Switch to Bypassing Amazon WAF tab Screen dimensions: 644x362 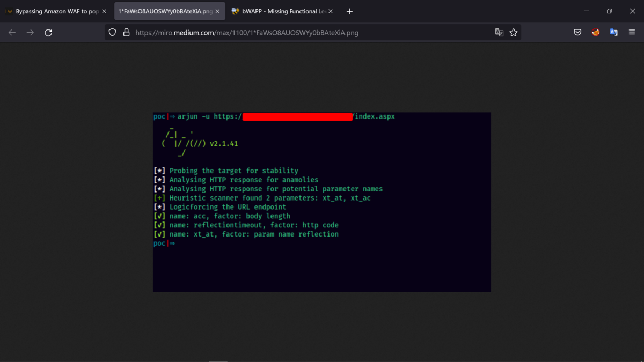[x=56, y=11]
